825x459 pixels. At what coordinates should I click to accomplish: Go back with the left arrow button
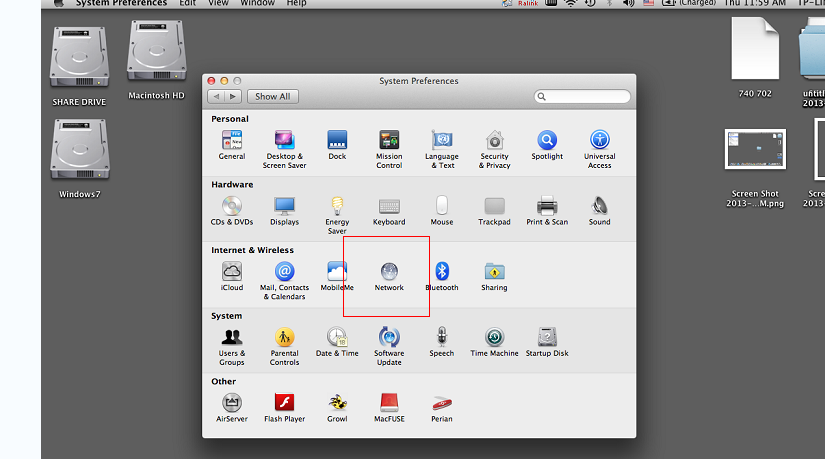216,96
